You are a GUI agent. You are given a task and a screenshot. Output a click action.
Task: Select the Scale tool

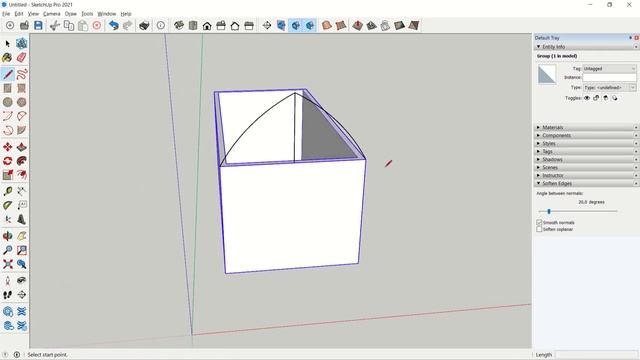pyautogui.click(x=7, y=175)
